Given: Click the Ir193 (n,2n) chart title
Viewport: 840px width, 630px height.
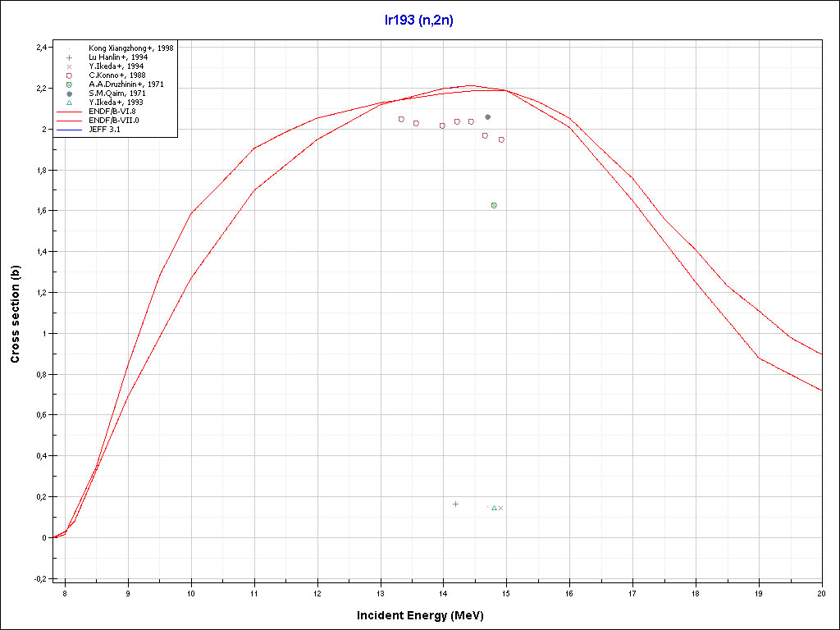Looking at the screenshot, I should tap(419, 21).
